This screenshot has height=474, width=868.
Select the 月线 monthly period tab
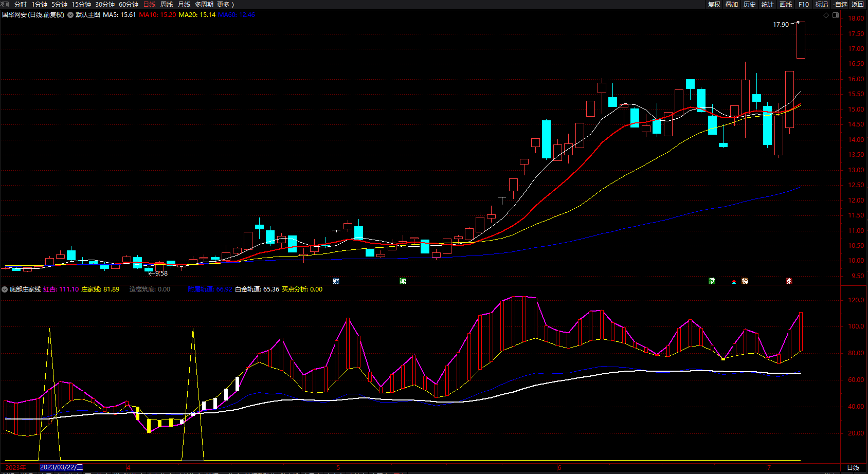[x=184, y=4]
